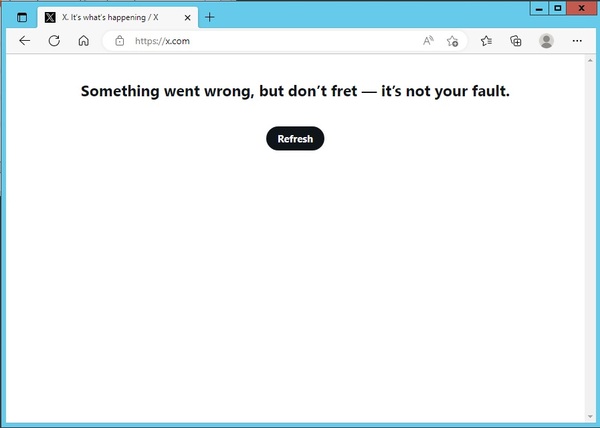Click the black Refresh button on the page

coord(295,138)
